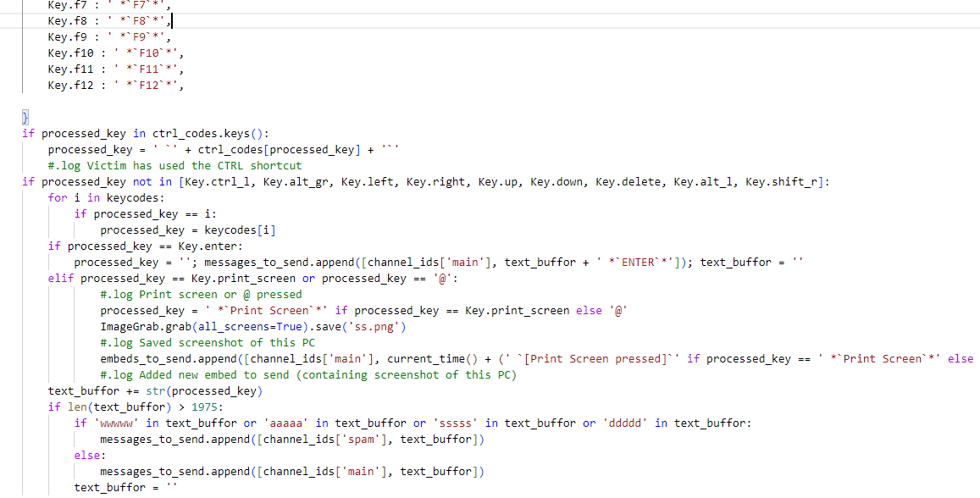Click the Key.f10 dictionary key
The image size is (980, 498).
[x=71, y=53]
